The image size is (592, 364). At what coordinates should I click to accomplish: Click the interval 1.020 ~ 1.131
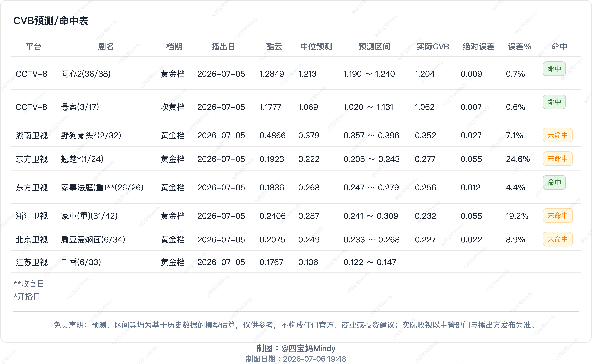click(368, 107)
